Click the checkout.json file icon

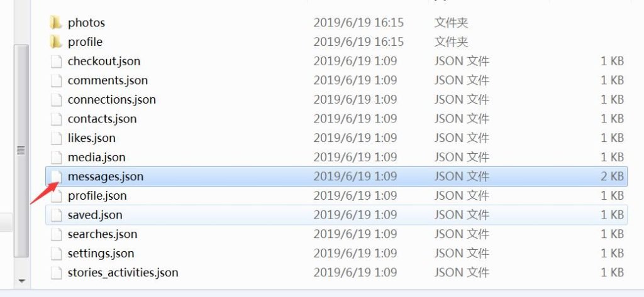(56, 61)
